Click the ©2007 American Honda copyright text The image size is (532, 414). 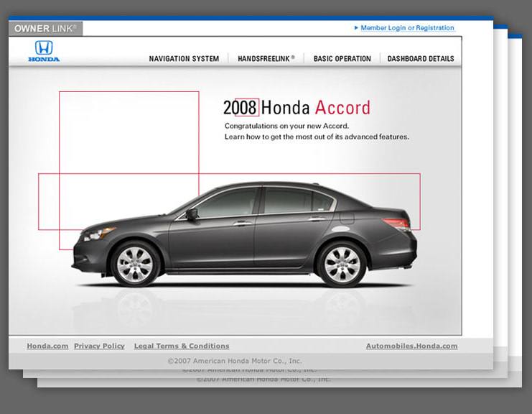235,361
